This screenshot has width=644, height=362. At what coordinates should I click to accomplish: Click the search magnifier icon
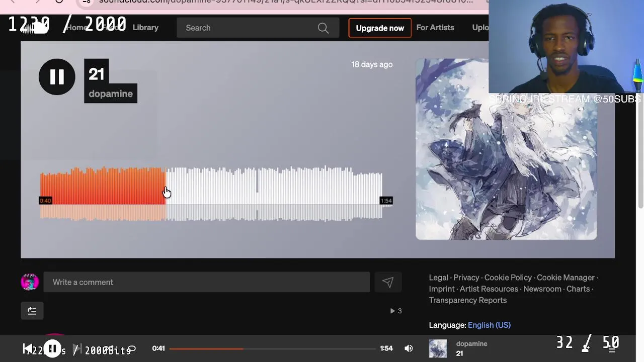323,28
